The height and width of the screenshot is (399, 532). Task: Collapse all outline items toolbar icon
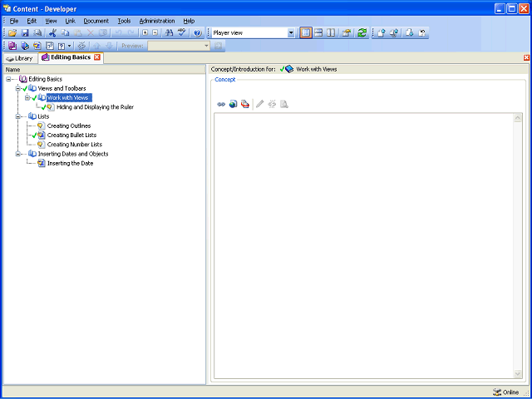[155, 33]
